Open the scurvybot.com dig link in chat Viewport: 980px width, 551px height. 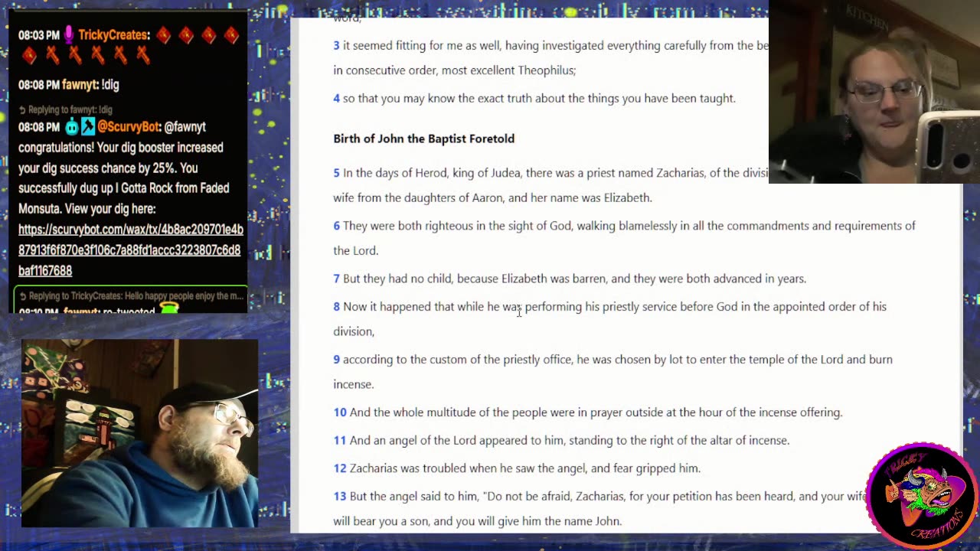[x=131, y=250]
